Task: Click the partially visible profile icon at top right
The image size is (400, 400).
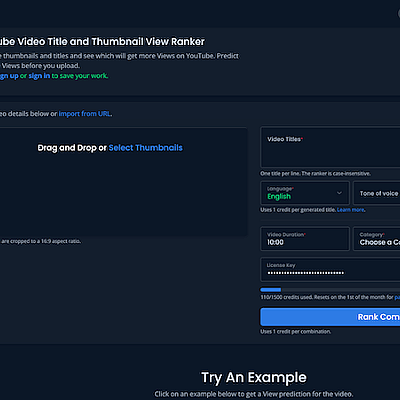Action: click(398, 14)
